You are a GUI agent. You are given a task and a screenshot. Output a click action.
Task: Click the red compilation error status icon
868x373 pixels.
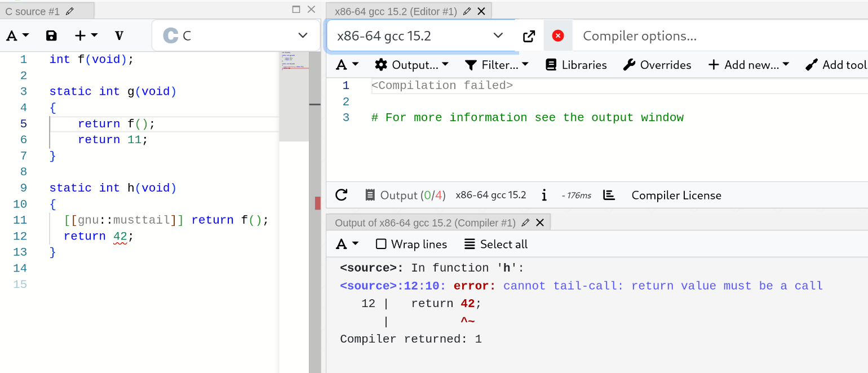click(x=558, y=36)
